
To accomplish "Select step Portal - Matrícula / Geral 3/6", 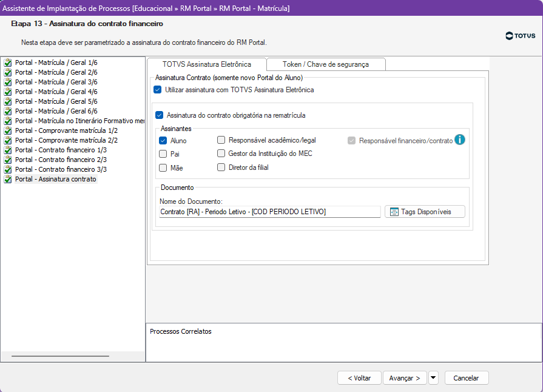I will point(56,82).
